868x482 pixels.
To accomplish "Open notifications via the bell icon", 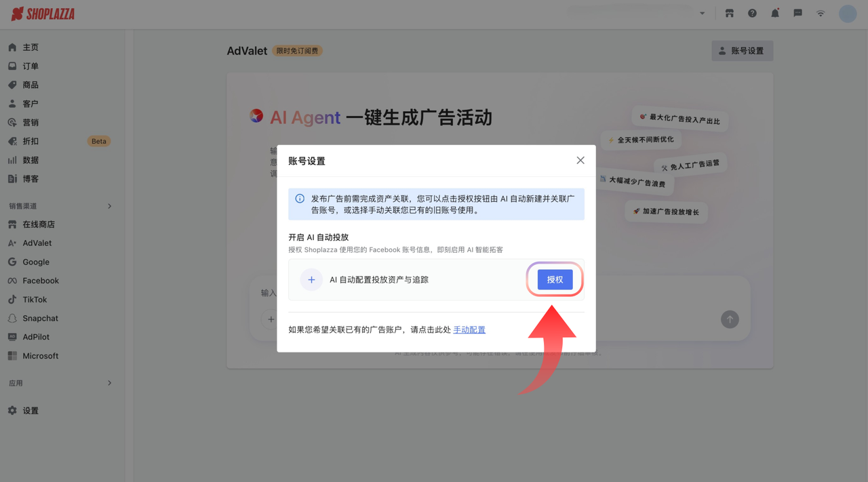I will (775, 13).
